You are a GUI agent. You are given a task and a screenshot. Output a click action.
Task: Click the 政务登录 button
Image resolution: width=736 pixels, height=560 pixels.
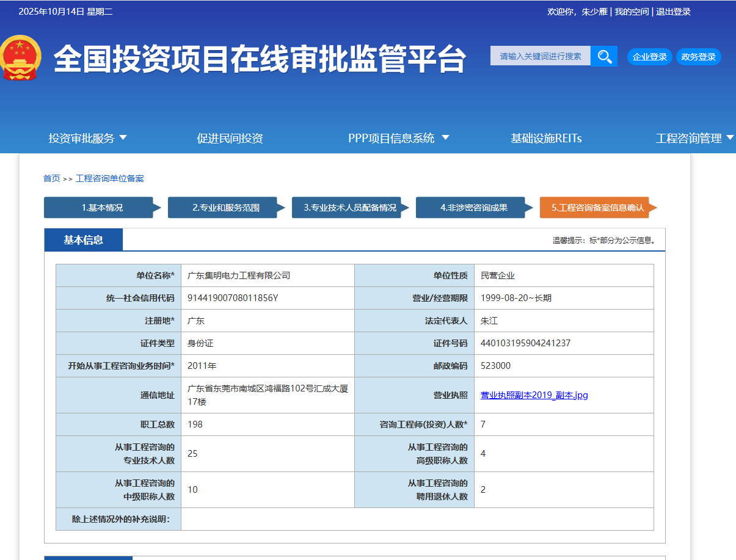(x=698, y=56)
